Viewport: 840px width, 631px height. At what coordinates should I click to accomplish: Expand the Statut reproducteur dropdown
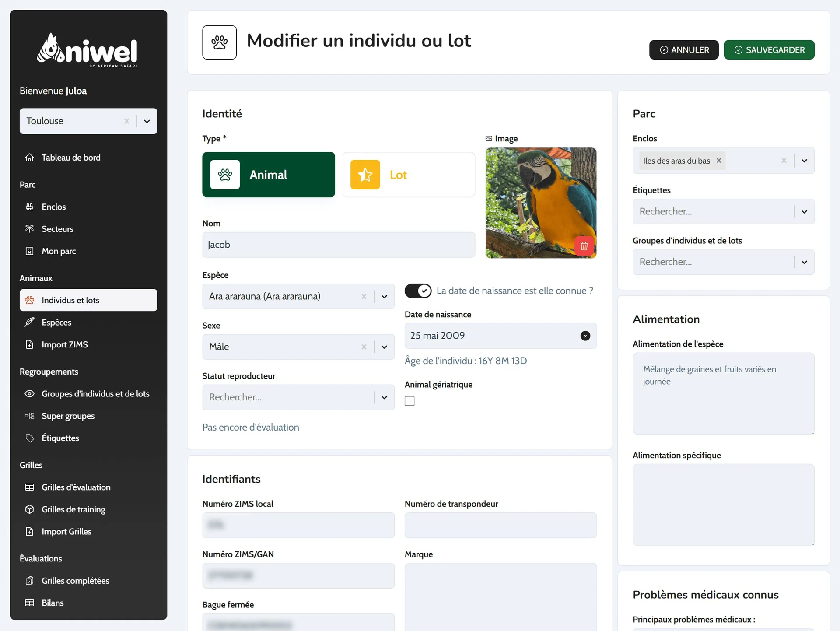click(384, 397)
